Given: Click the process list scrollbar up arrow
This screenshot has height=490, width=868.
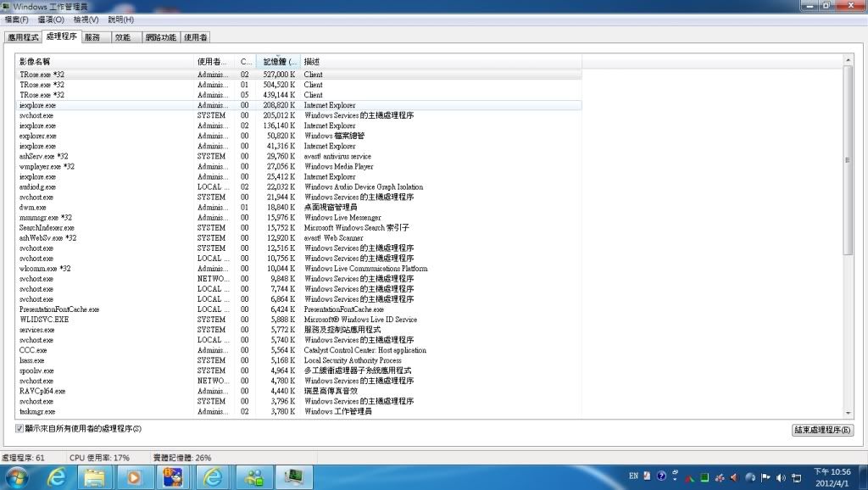Looking at the screenshot, I should point(848,60).
